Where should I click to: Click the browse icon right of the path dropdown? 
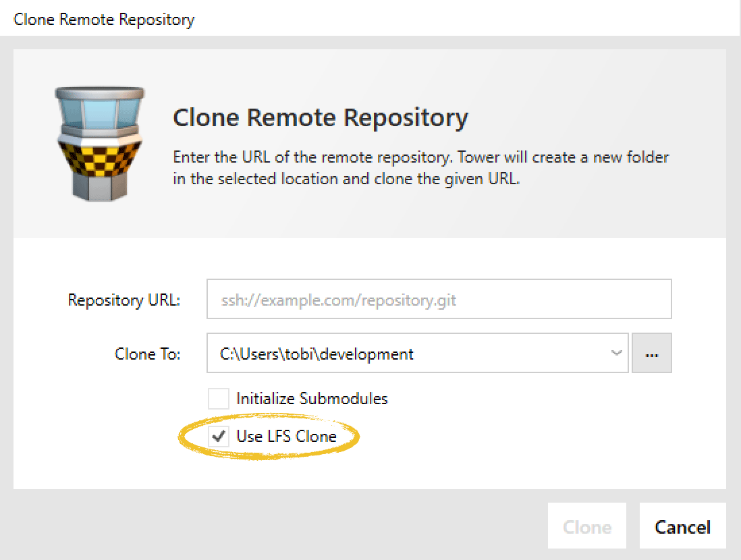pos(651,353)
